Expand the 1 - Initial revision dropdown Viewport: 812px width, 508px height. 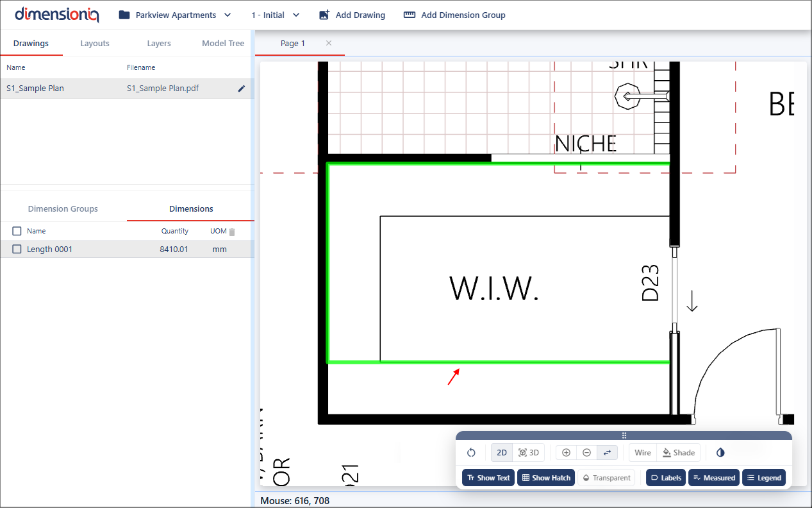276,15
